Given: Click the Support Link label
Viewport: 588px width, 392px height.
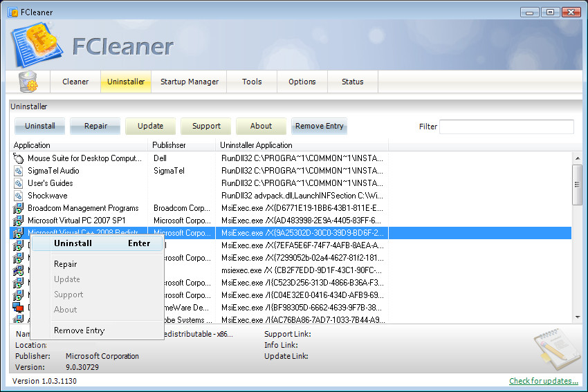Looking at the screenshot, I should click(288, 334).
